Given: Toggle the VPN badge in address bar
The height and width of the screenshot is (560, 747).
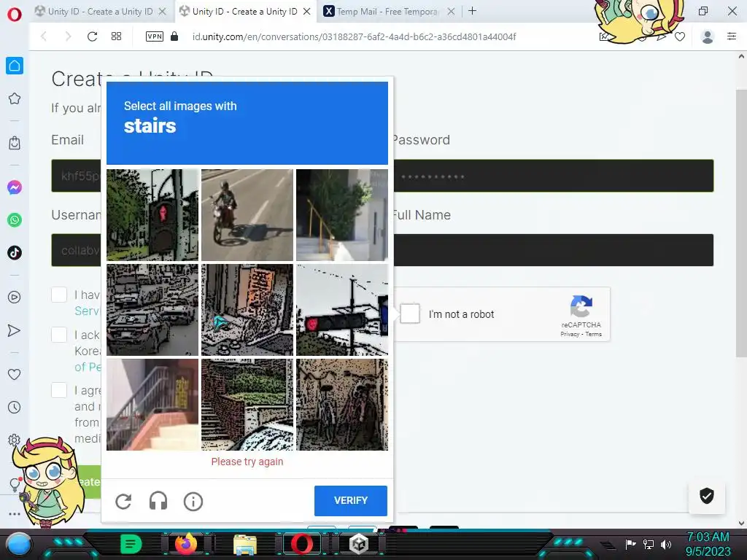Looking at the screenshot, I should click(x=155, y=36).
